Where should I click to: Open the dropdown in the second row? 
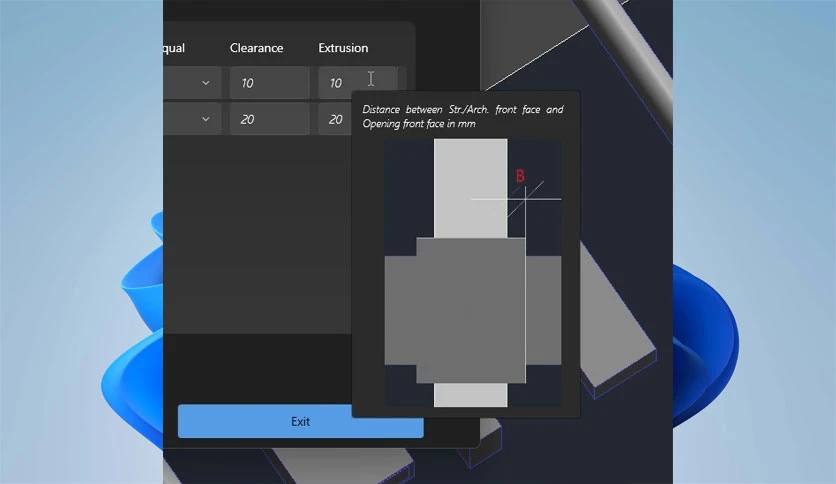click(206, 119)
